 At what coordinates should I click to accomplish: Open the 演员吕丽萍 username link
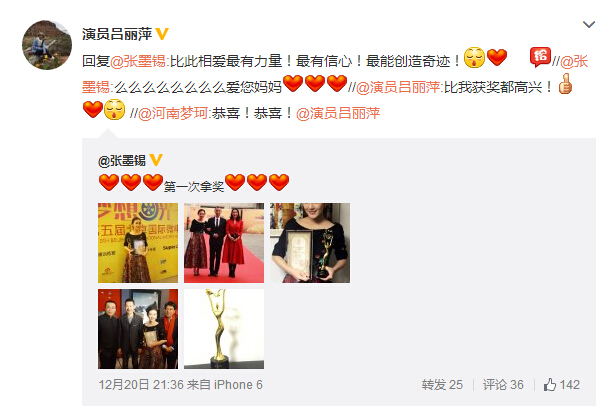pos(117,34)
